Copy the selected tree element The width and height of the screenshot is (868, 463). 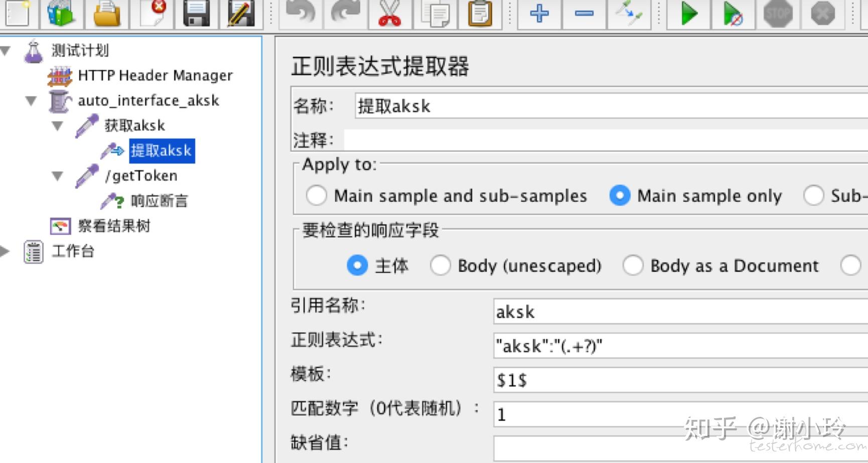point(436,15)
